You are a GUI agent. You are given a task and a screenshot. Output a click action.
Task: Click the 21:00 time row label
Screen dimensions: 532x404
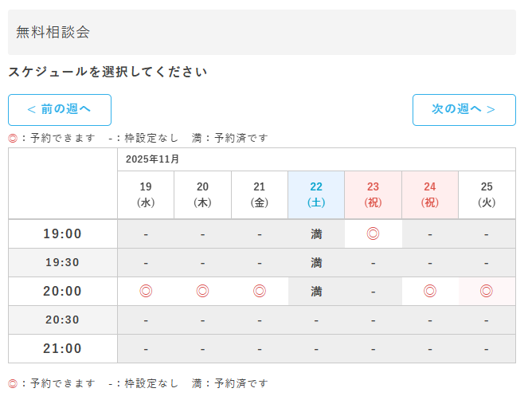63,348
